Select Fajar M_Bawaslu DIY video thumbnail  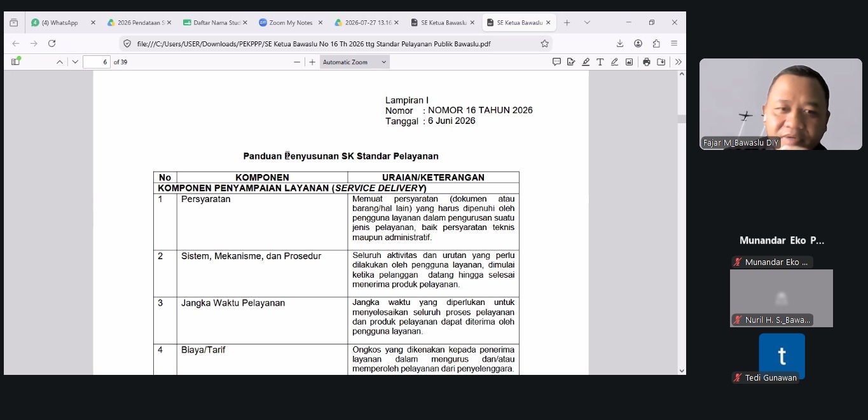point(781,104)
